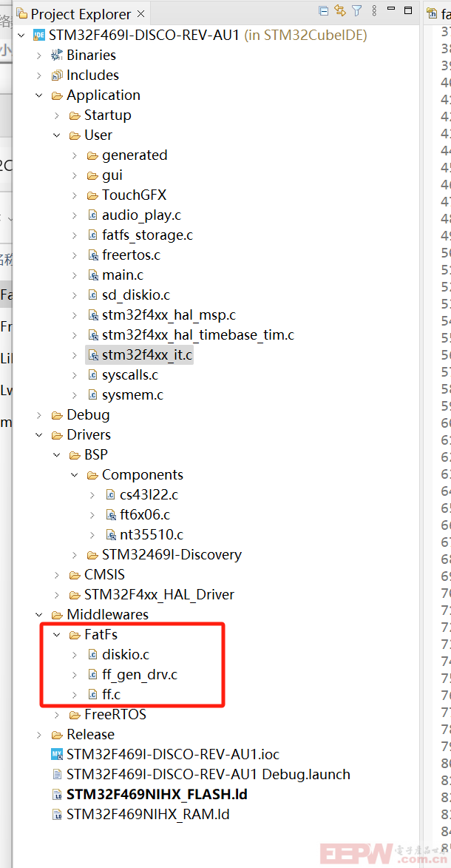The image size is (451, 868).
Task: Select the sysmem.c file
Action: [132, 394]
